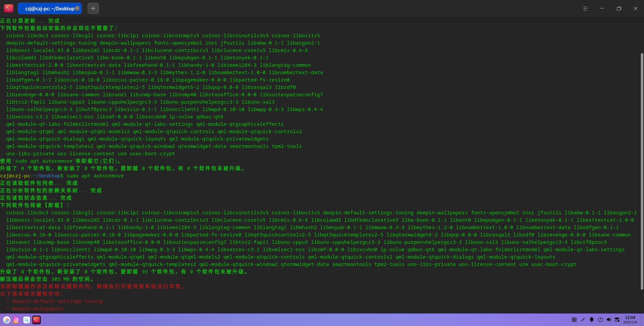
Task: Click the 'sudo apt autoremove' command text
Action: coord(95,176)
